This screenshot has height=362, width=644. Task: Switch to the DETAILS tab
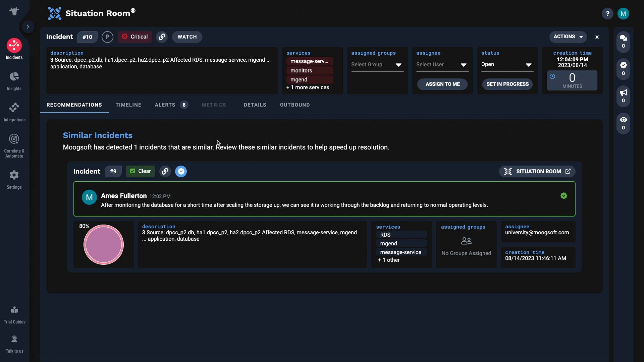pos(255,105)
